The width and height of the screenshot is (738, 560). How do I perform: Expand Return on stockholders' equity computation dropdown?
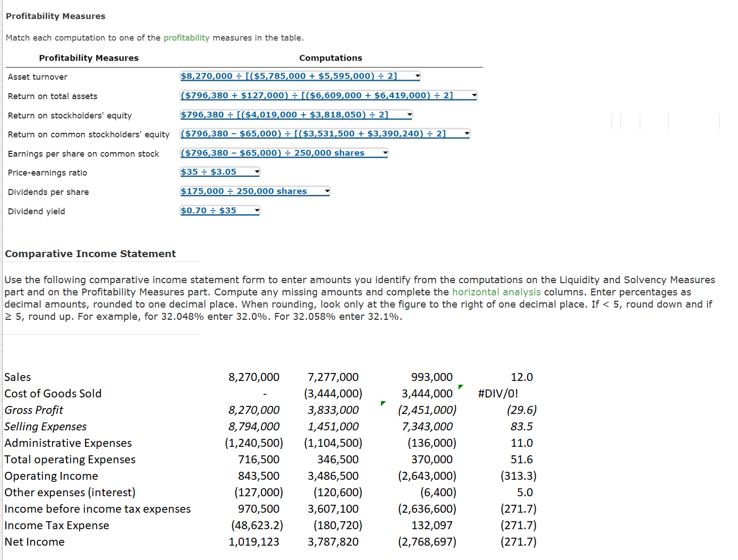coord(296,115)
